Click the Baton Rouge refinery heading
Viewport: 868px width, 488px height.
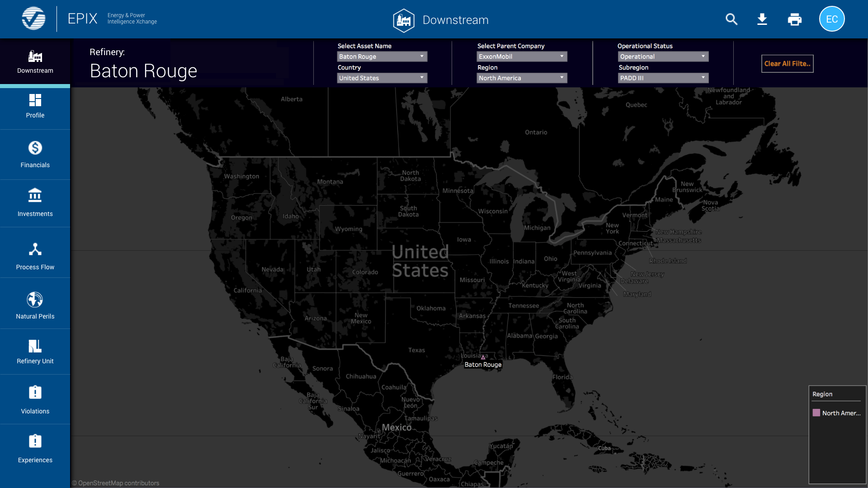pyautogui.click(x=143, y=71)
